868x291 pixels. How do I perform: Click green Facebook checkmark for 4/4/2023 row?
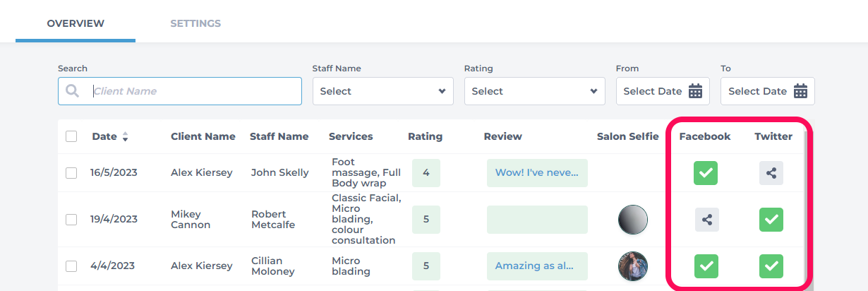point(706,266)
